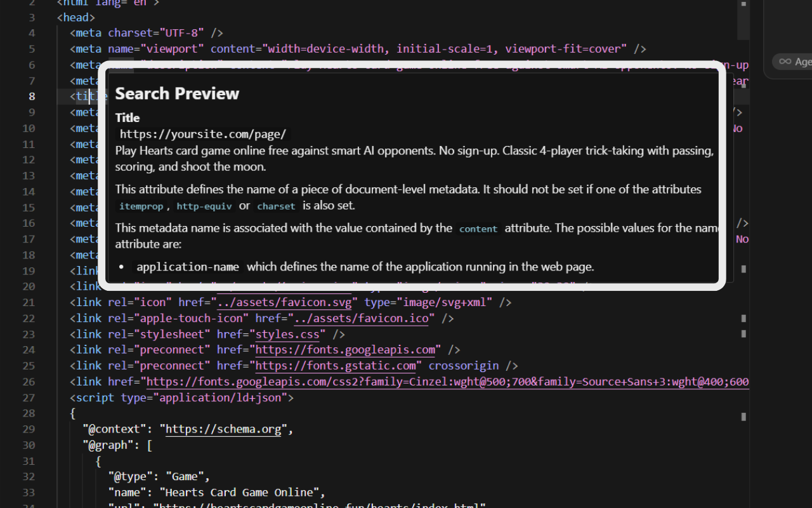The image size is (812, 508).
Task: Select line number 4 in gutter
Action: [x=32, y=33]
